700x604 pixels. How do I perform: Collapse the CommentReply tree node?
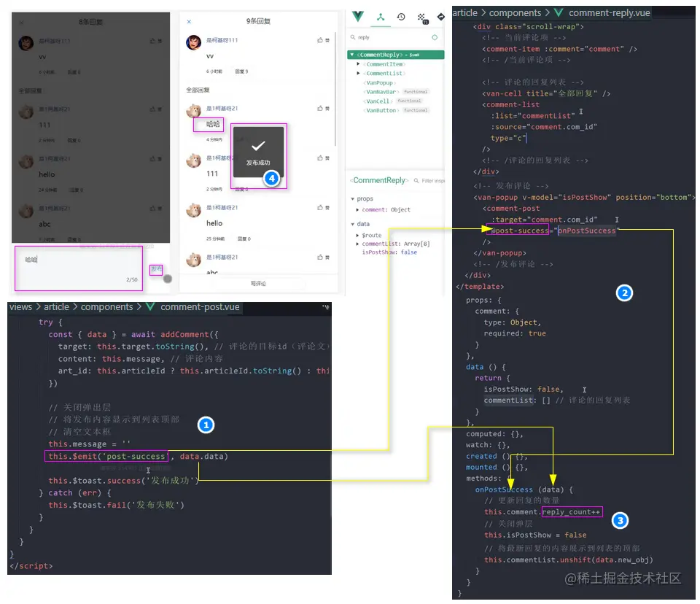click(351, 55)
